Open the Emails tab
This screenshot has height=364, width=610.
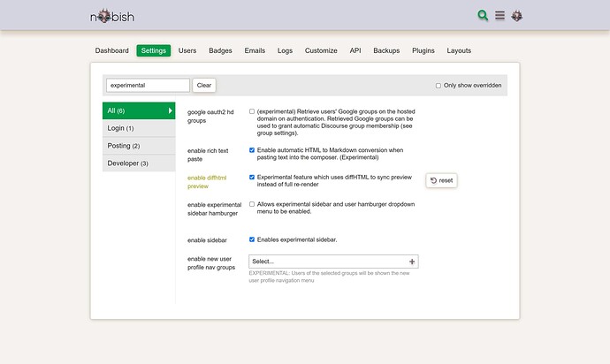(255, 50)
